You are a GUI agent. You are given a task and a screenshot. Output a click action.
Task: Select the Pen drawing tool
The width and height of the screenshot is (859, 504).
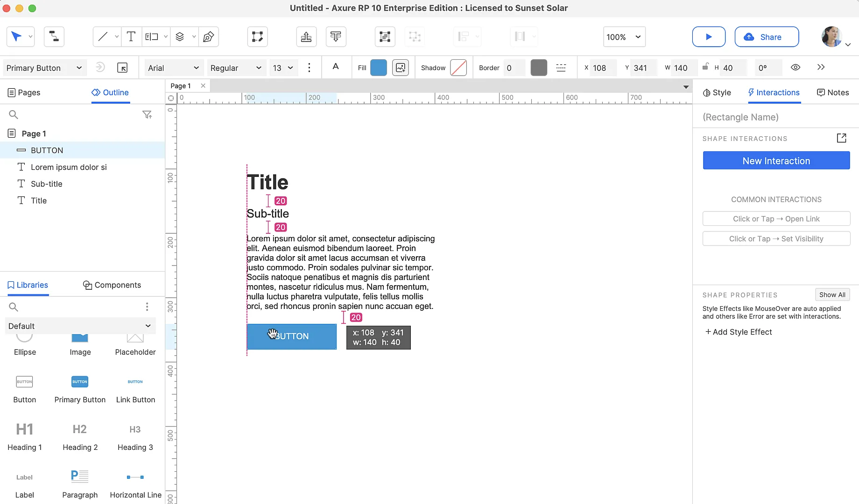point(209,37)
